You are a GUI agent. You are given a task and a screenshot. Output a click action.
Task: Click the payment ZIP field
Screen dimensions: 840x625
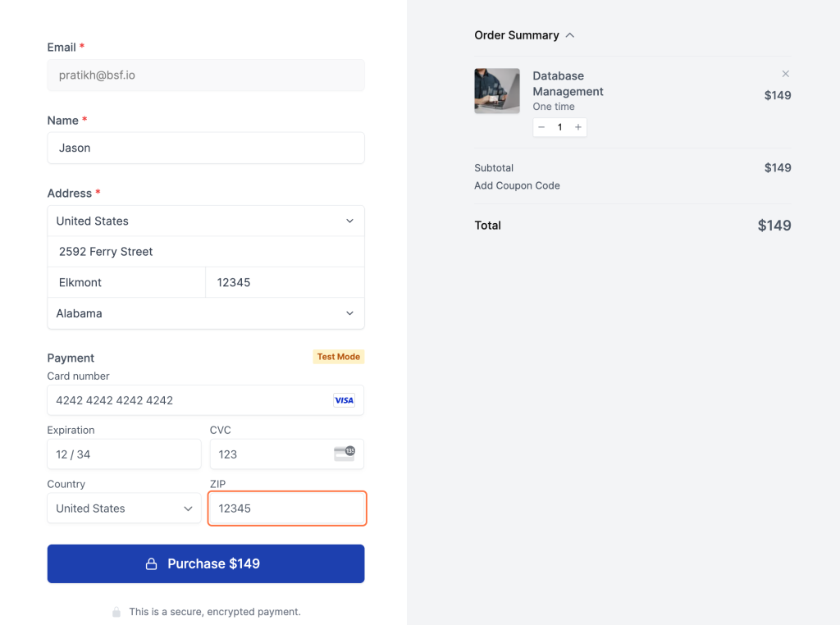(x=287, y=509)
